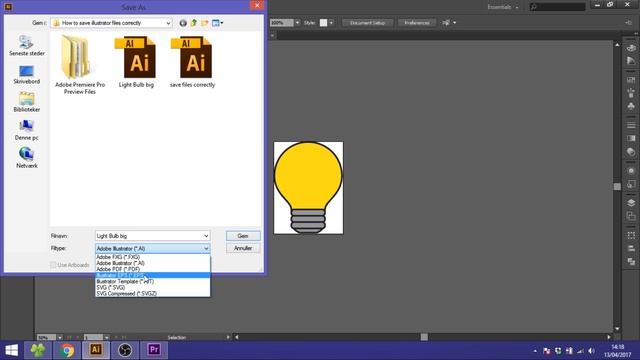Click Document Setup button in Illustrator
Image resolution: width=640 pixels, height=360 pixels.
point(367,23)
